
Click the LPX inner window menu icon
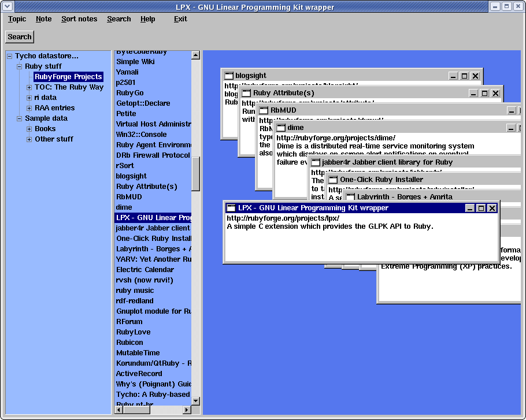pyautogui.click(x=231, y=208)
